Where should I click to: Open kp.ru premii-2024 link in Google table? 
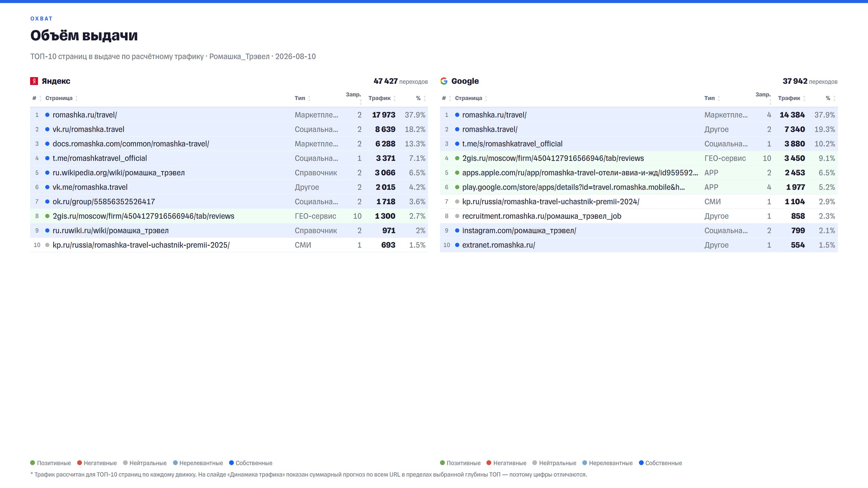click(551, 202)
